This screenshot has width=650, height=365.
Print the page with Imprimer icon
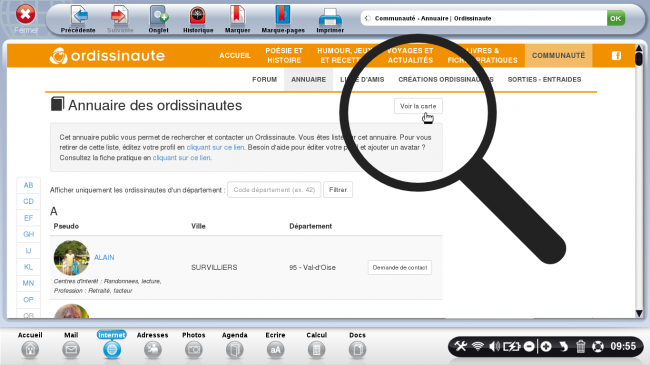click(x=330, y=17)
